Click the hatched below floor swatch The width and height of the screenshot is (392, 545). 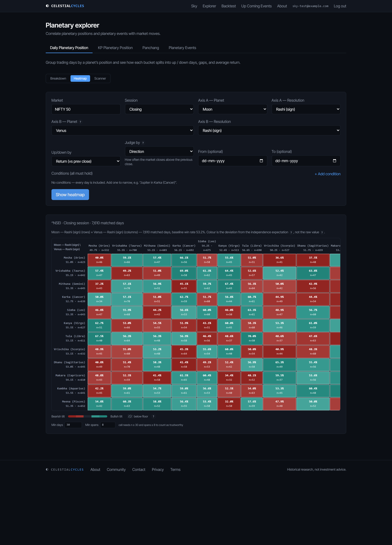coord(130,416)
